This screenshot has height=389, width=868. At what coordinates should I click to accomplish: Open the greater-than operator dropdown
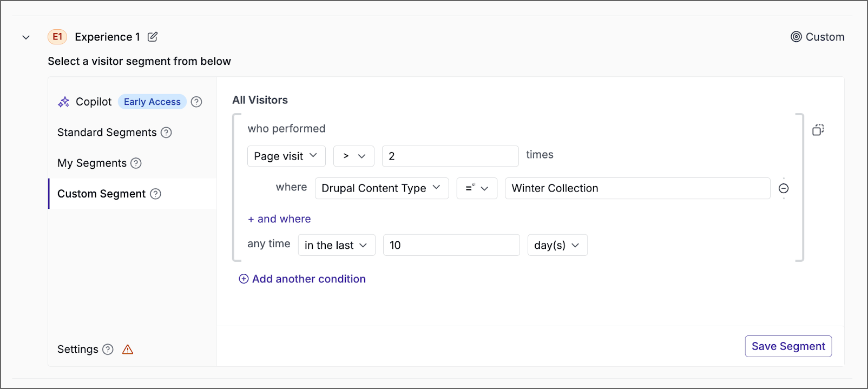[x=354, y=156]
